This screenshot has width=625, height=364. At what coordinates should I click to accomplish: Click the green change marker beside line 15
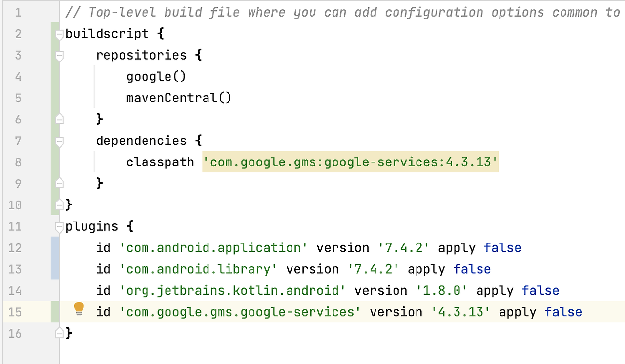tap(55, 312)
